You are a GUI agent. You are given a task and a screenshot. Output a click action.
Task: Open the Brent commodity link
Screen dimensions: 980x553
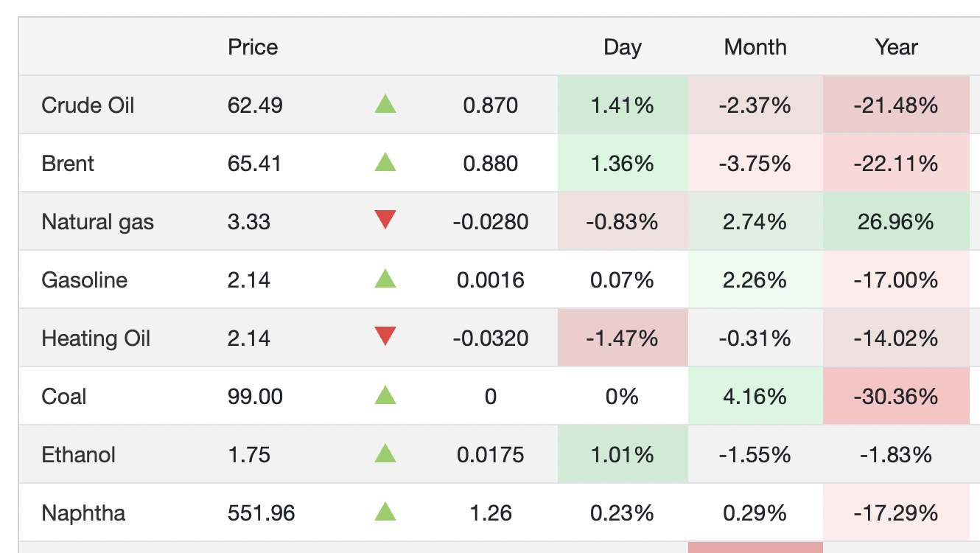click(68, 163)
